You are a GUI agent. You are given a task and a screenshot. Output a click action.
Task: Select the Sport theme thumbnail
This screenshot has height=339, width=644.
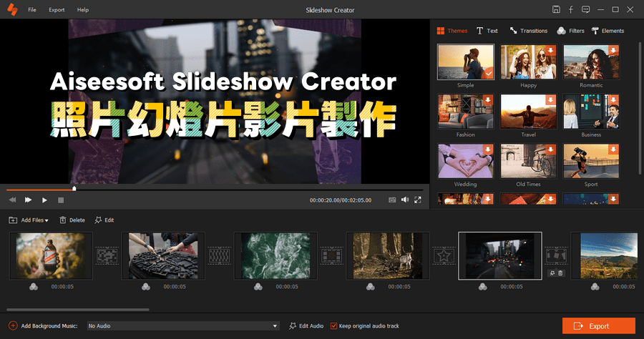tap(591, 161)
